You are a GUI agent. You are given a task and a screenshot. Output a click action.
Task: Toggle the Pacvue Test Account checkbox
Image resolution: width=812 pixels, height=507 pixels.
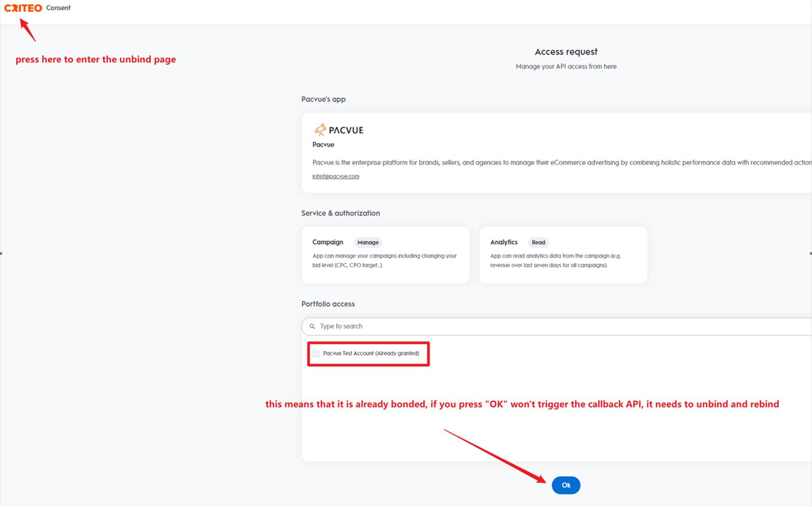pyautogui.click(x=316, y=353)
